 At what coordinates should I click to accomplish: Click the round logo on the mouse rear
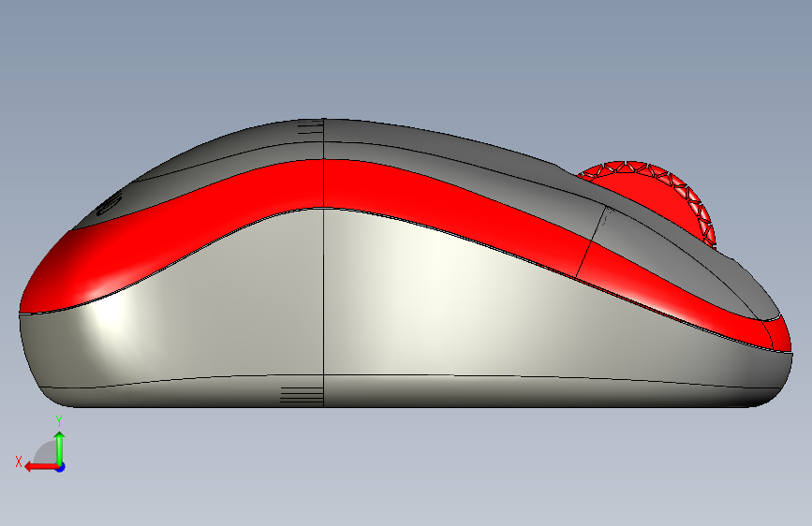[109, 202]
